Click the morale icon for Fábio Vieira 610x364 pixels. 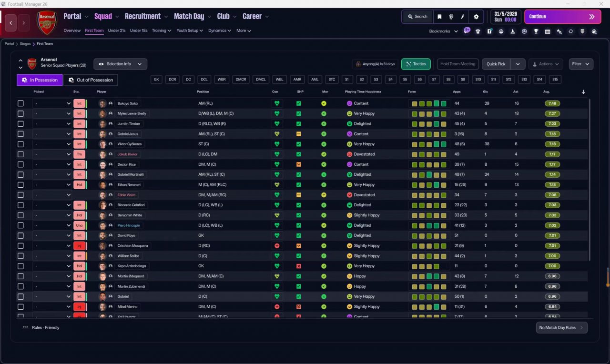coord(324,195)
